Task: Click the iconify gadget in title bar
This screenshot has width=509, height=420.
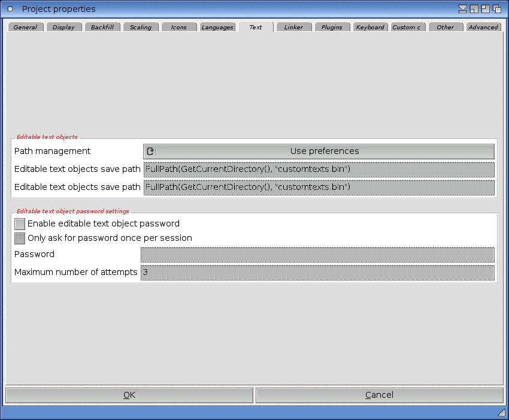Action: pos(463,9)
